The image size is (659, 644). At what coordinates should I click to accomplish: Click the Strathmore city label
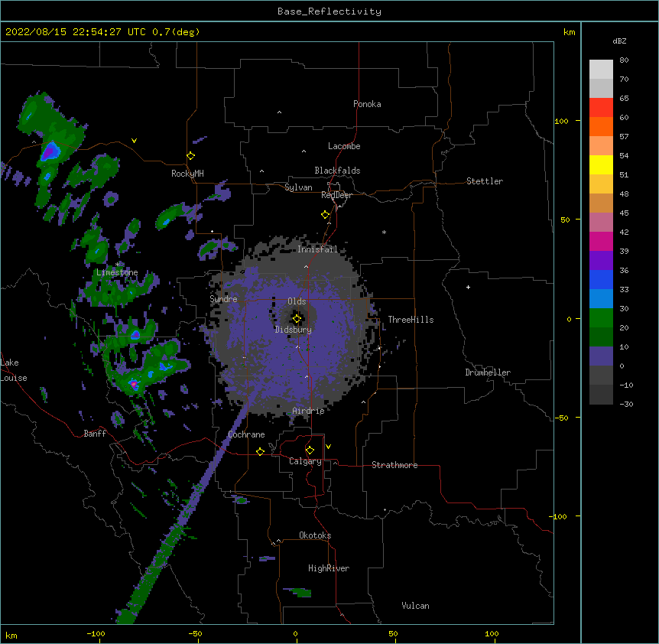point(394,465)
